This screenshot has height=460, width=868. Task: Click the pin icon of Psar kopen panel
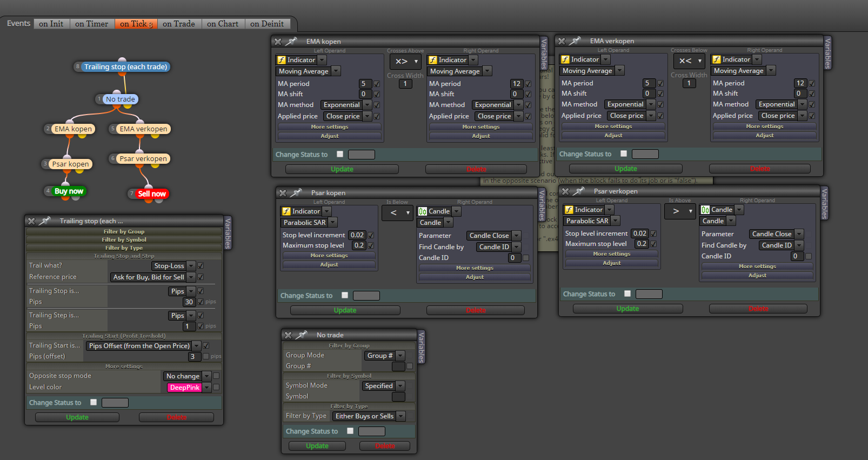[296, 193]
